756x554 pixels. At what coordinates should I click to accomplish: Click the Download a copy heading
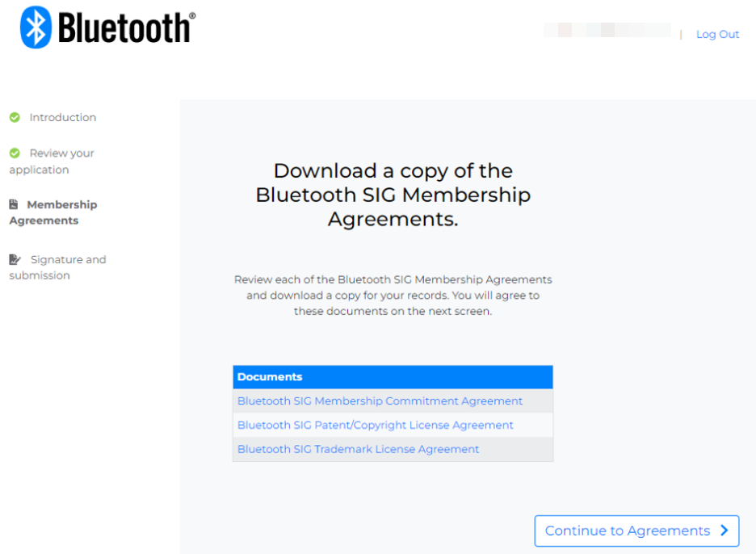point(393,195)
